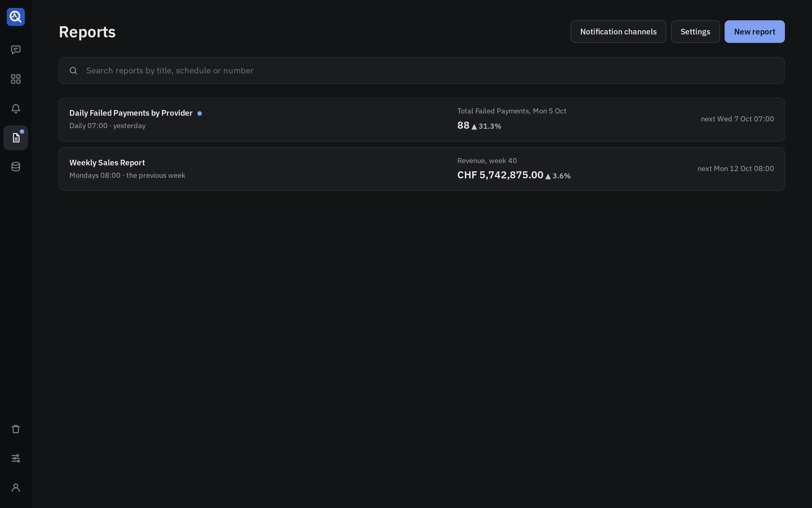Focus the Search reports input field

[422, 71]
